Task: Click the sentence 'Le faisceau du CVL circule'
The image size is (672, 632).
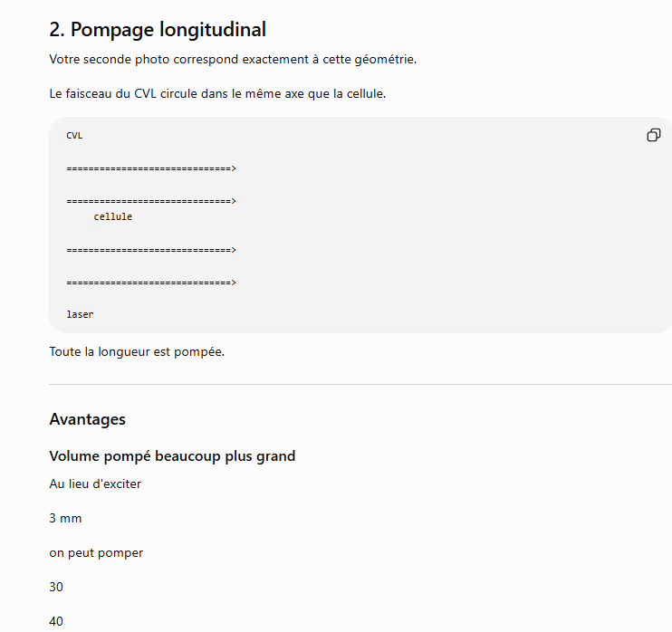Action: [x=217, y=93]
